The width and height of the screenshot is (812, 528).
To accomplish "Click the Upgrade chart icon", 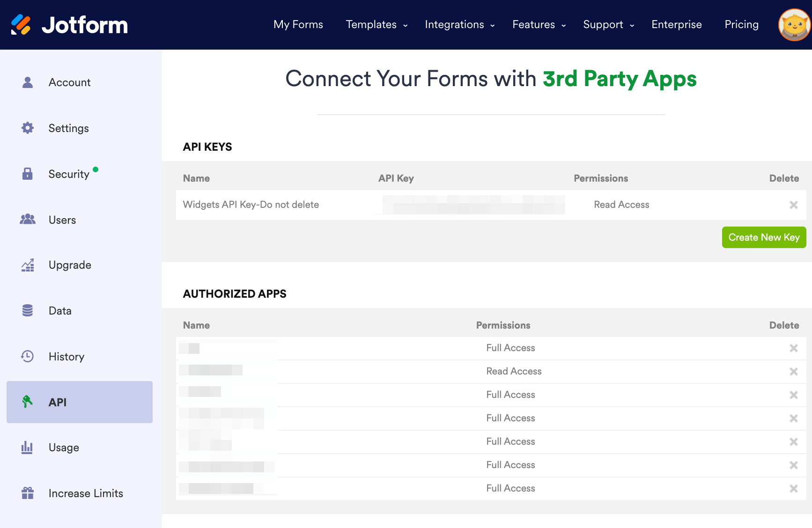I will (x=28, y=265).
